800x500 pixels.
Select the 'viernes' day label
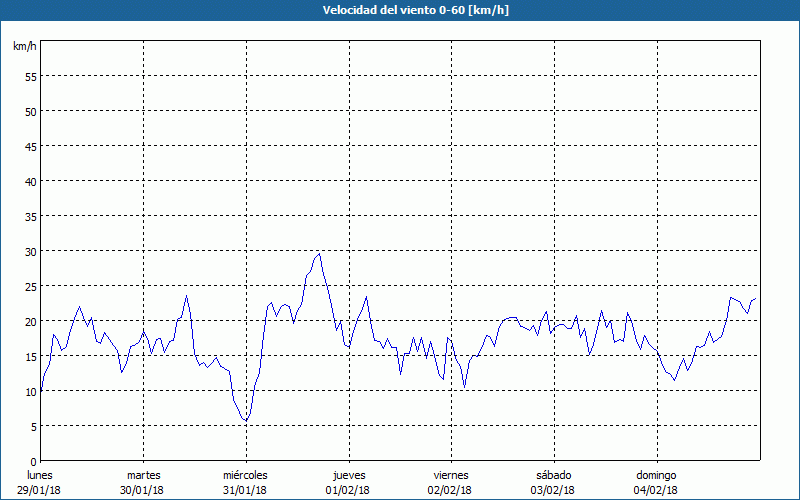[x=451, y=475]
